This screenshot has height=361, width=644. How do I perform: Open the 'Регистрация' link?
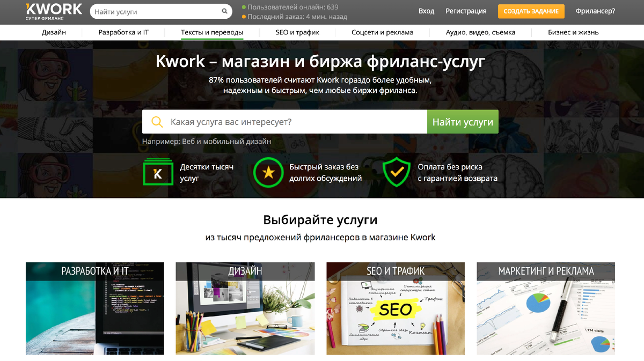click(466, 11)
